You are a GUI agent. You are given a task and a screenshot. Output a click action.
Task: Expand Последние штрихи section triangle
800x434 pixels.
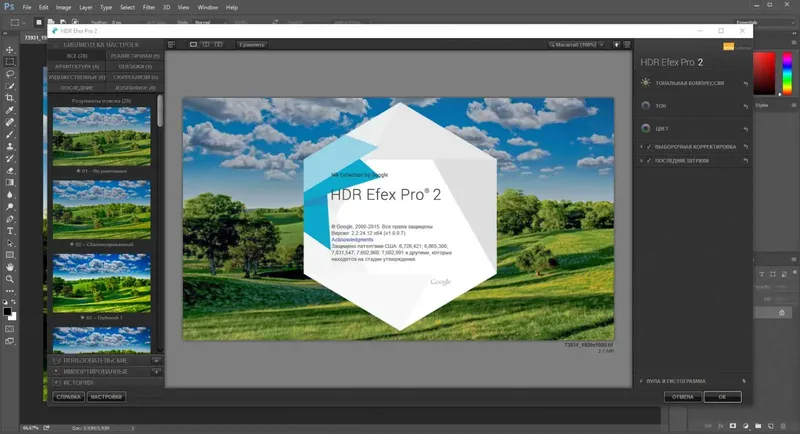[641, 161]
